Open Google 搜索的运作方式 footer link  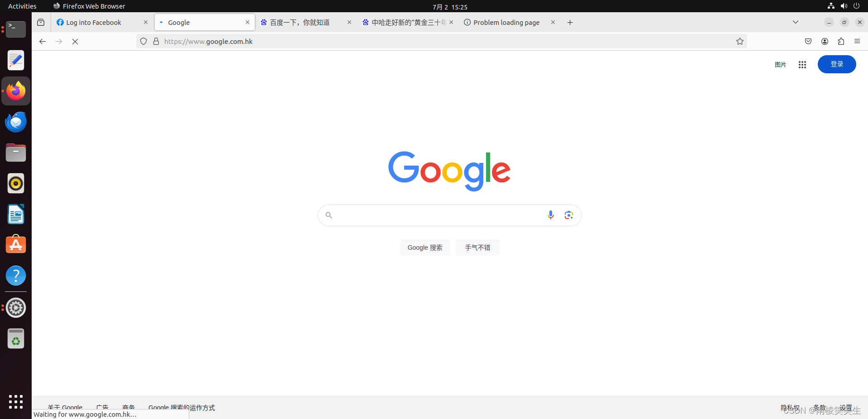coord(181,408)
